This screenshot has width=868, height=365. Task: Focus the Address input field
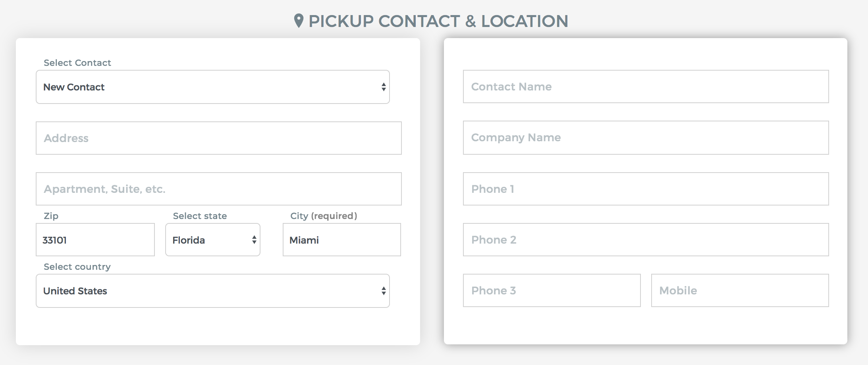219,138
